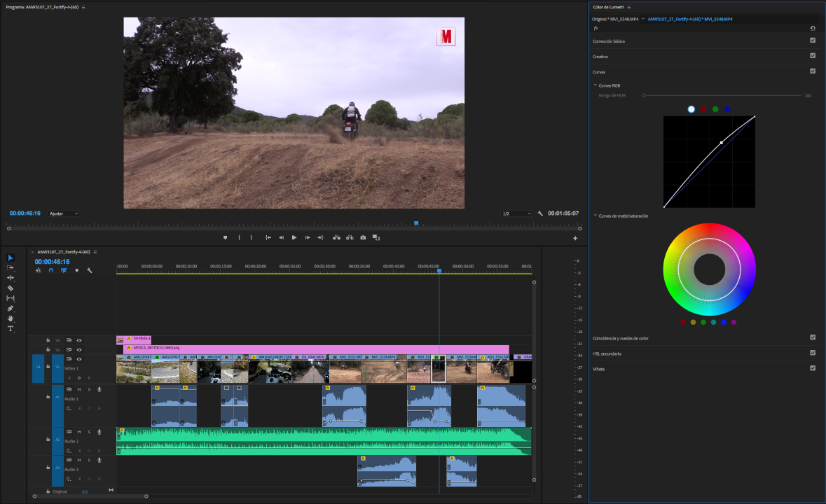Screen dimensions: 826x504
Task: Disable Coincidencia y ruedas de color checkbox
Action: (813, 338)
